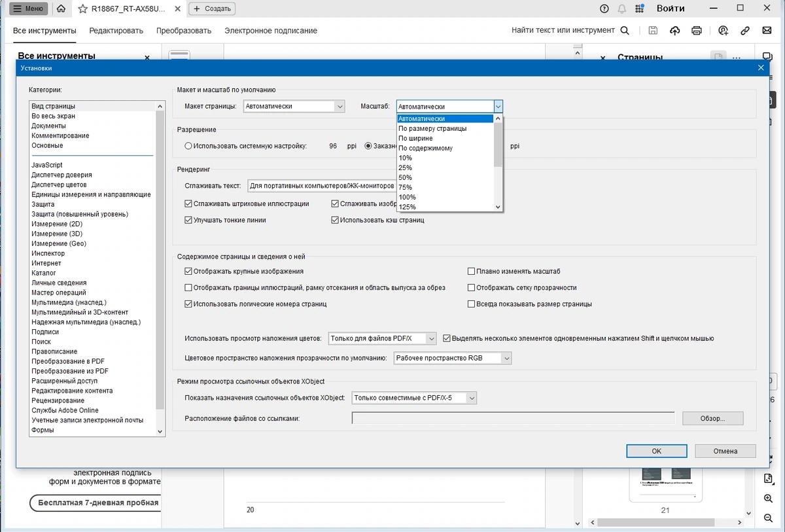Switch to Электронное подписание tab
The image size is (785, 532).
click(x=271, y=31)
